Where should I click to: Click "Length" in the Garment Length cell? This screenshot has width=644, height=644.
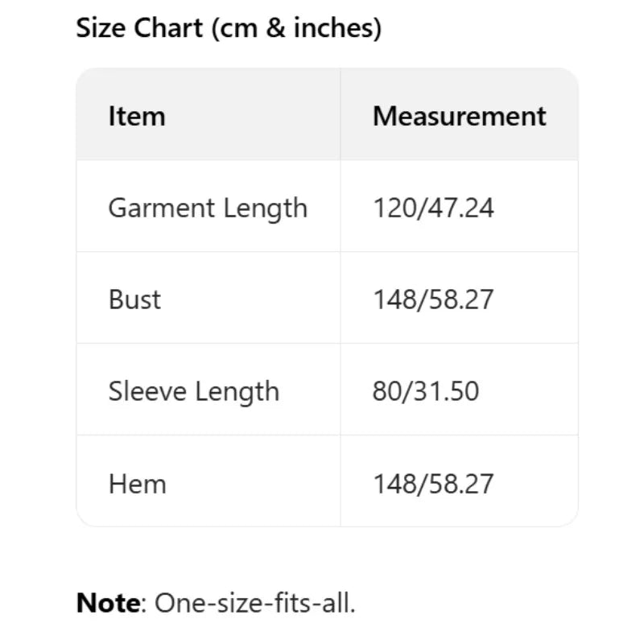click(266, 208)
